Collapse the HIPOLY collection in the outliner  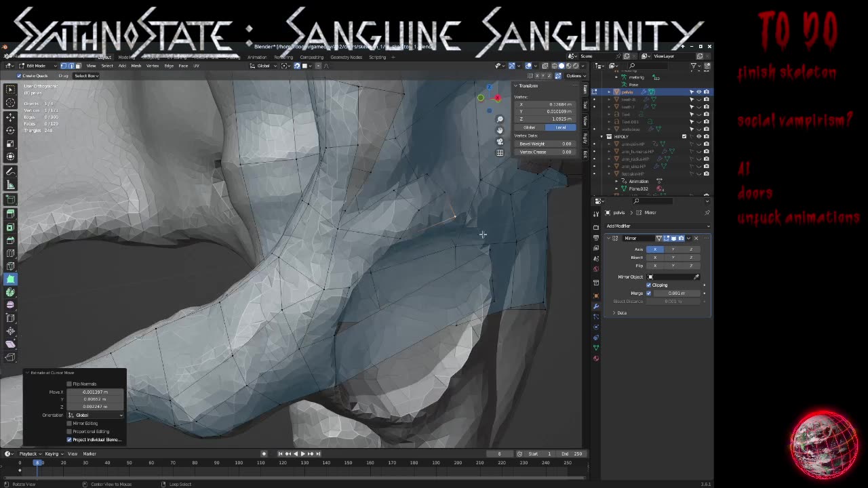pos(601,136)
